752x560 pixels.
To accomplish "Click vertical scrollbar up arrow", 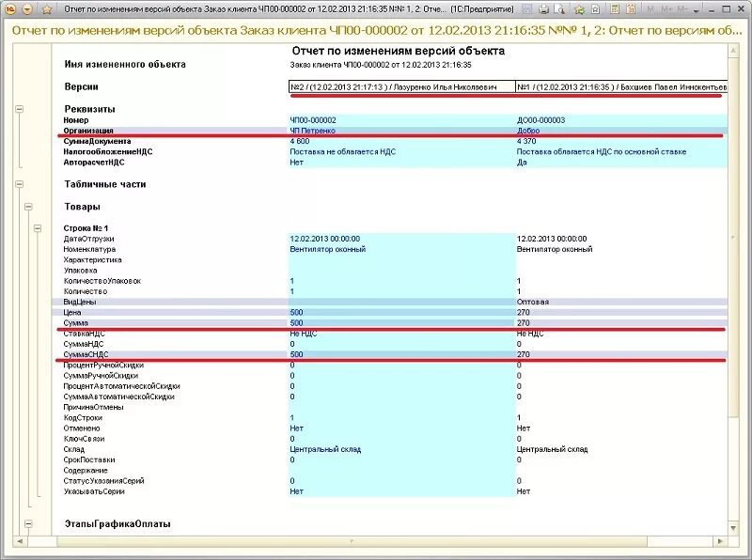I will click(x=733, y=50).
